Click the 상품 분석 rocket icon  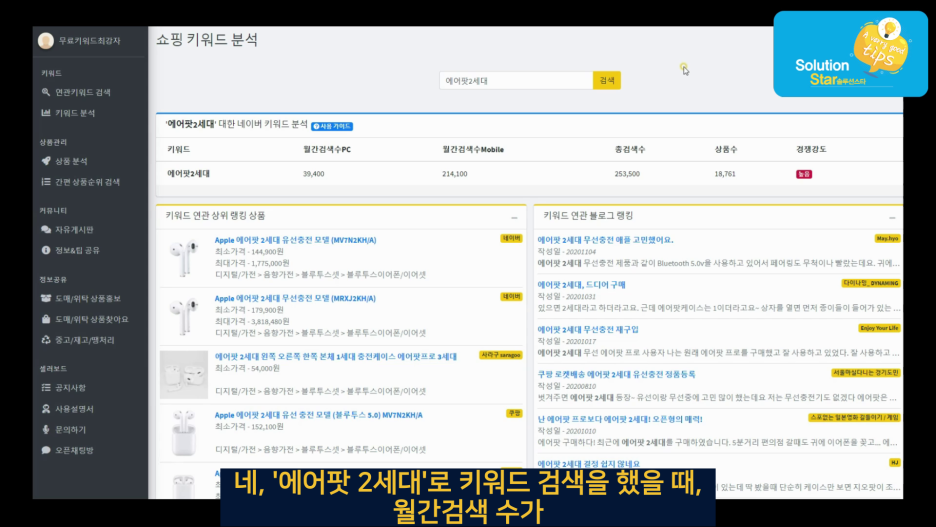(x=46, y=161)
